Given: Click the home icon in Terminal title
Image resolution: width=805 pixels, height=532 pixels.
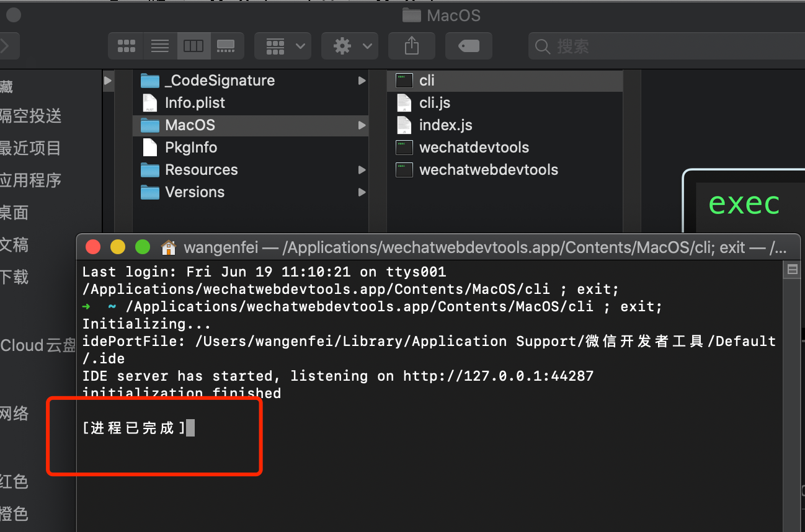Looking at the screenshot, I should (168, 248).
